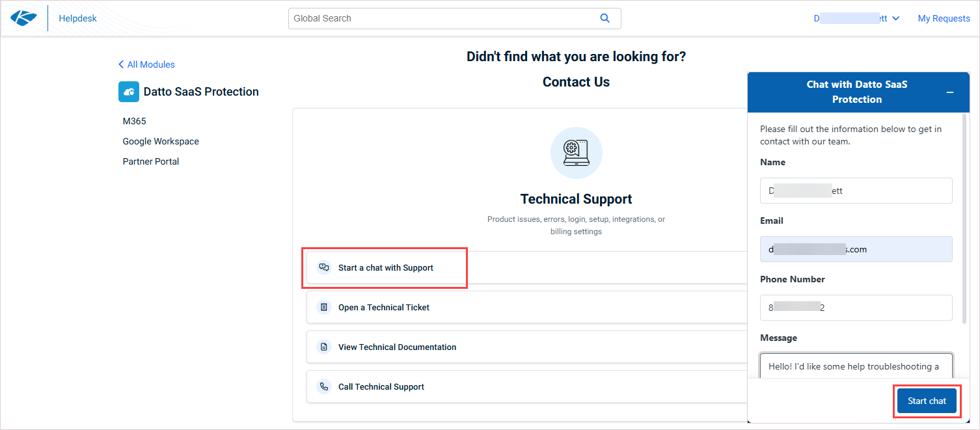980x430 pixels.
Task: Click the ticket icon beside Open a Technical Ticket
Action: (x=324, y=307)
